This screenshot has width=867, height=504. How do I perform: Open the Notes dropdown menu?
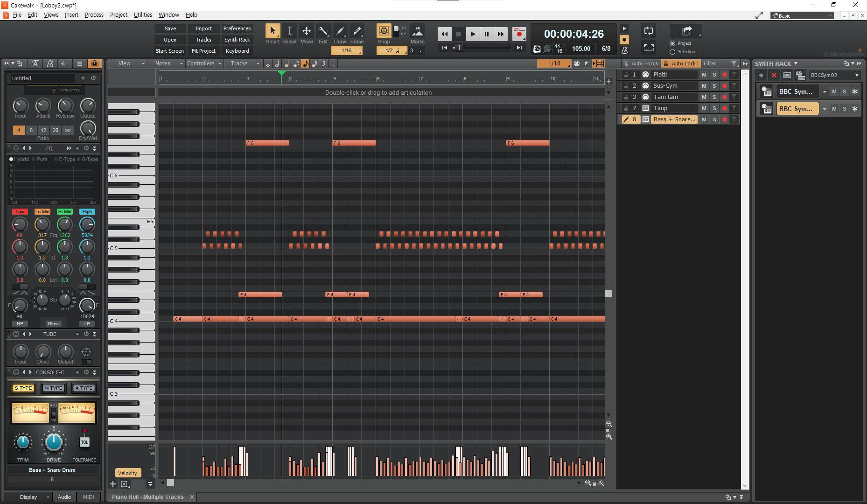coord(168,63)
